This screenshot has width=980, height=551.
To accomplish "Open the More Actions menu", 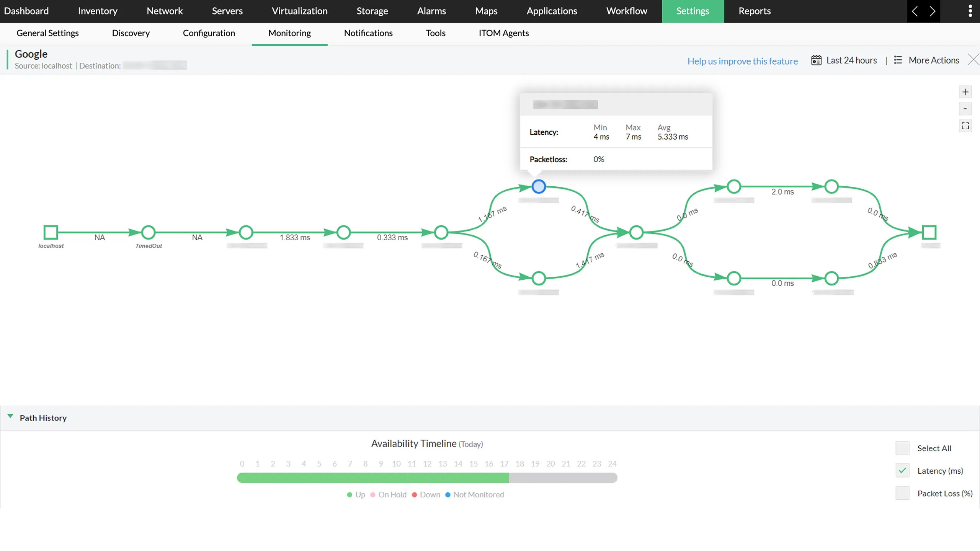I will coord(934,60).
